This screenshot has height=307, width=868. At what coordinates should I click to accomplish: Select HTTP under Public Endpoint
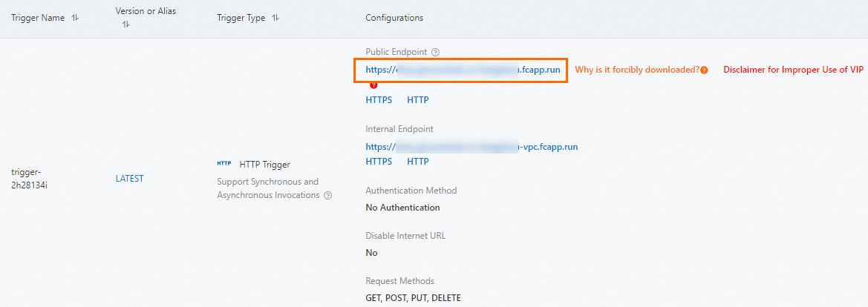tap(417, 100)
